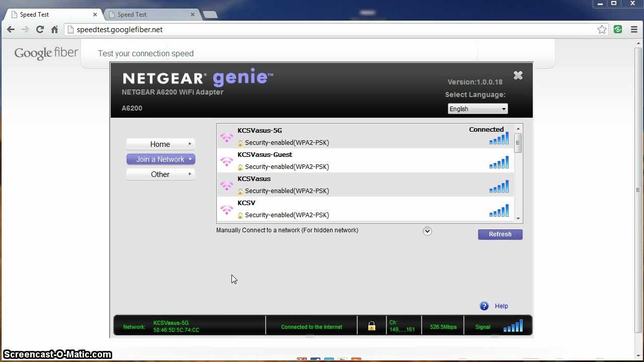This screenshot has height=362, width=644.
Task: Click the Wi-Fi icon for KCSVasus-5G
Action: [x=226, y=137]
